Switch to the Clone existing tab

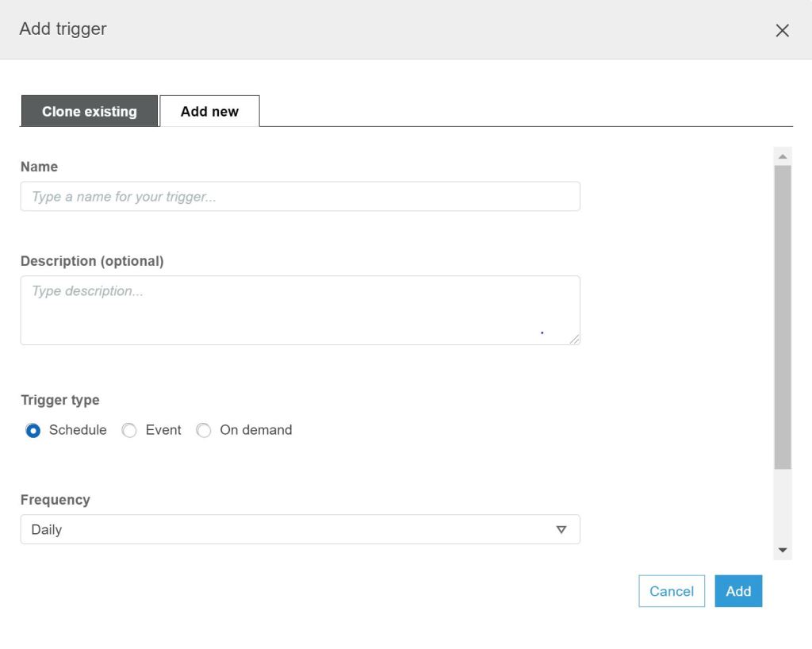tap(89, 112)
